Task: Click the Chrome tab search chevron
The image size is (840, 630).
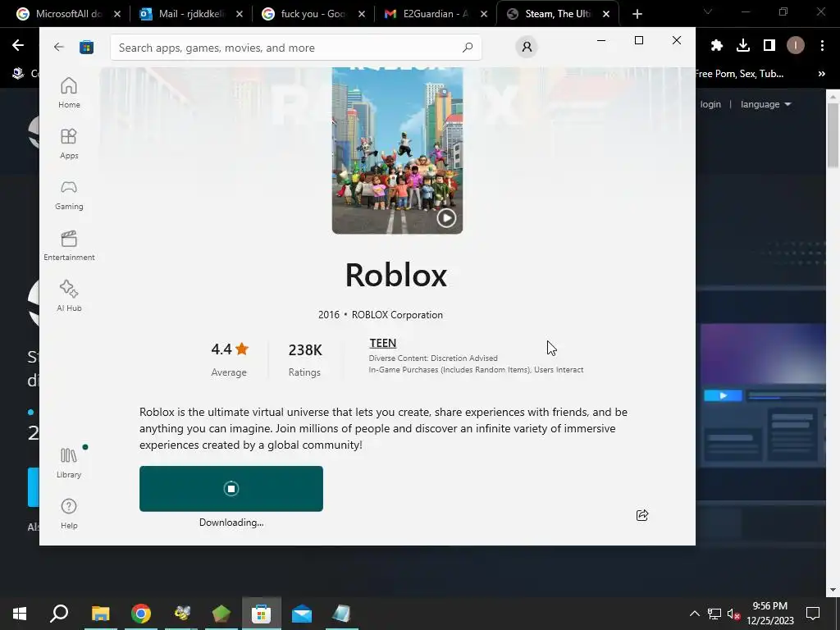Action: click(708, 11)
